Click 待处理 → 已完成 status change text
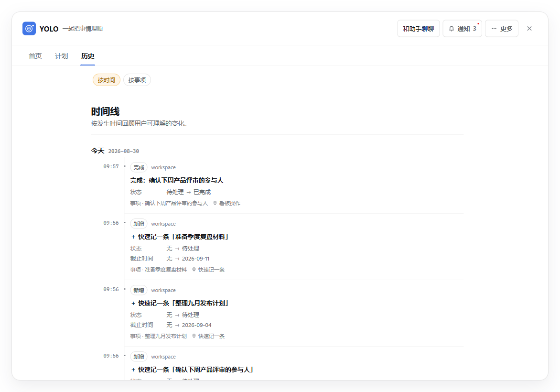The image size is (560, 392). (189, 192)
